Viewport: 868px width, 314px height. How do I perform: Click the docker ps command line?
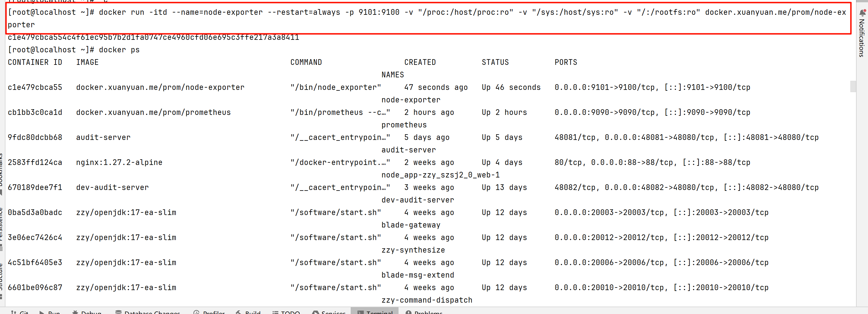(x=119, y=50)
